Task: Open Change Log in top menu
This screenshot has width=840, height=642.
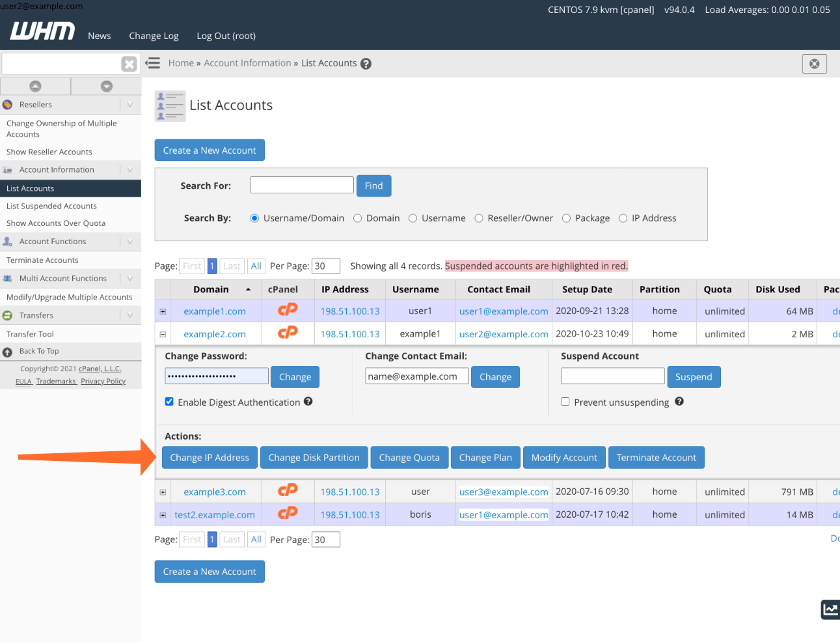Action: tap(154, 36)
